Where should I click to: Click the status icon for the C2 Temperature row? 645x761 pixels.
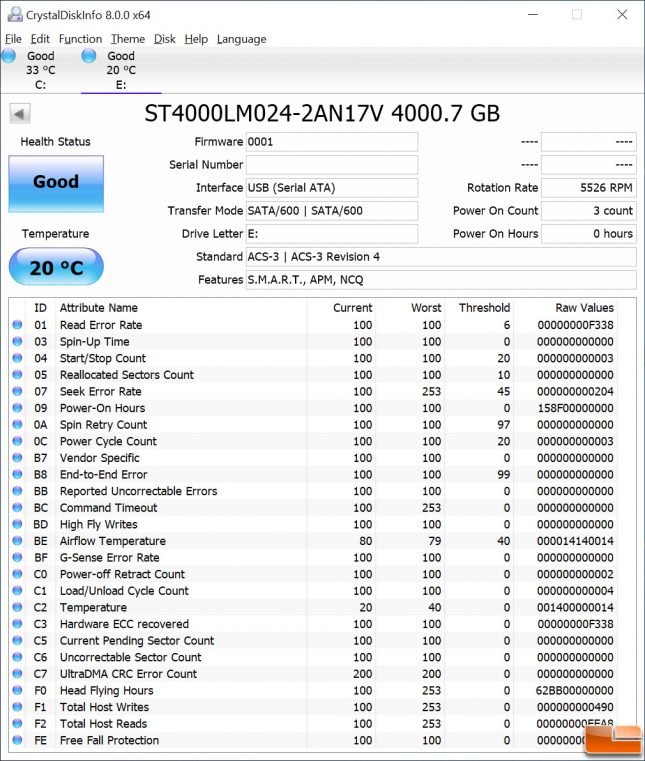click(17, 607)
